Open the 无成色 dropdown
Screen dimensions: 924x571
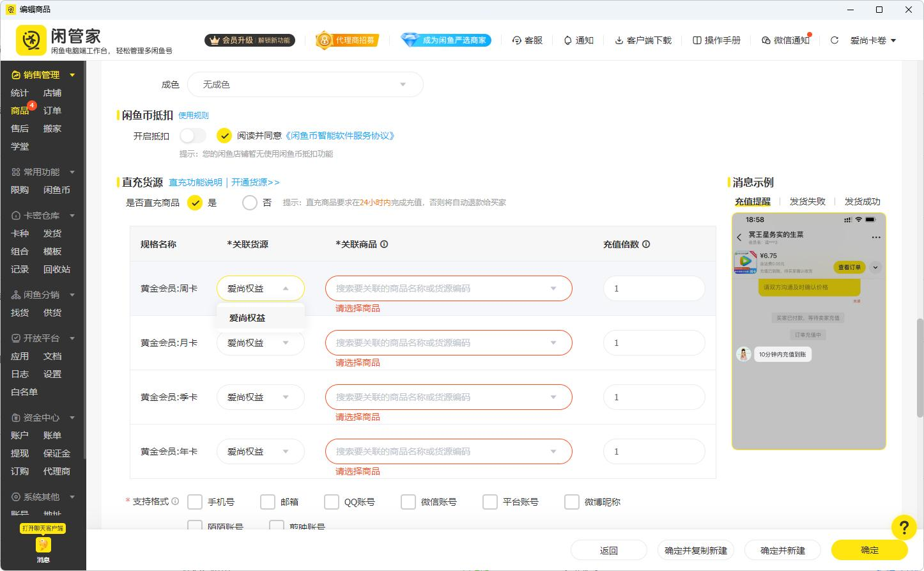(305, 84)
